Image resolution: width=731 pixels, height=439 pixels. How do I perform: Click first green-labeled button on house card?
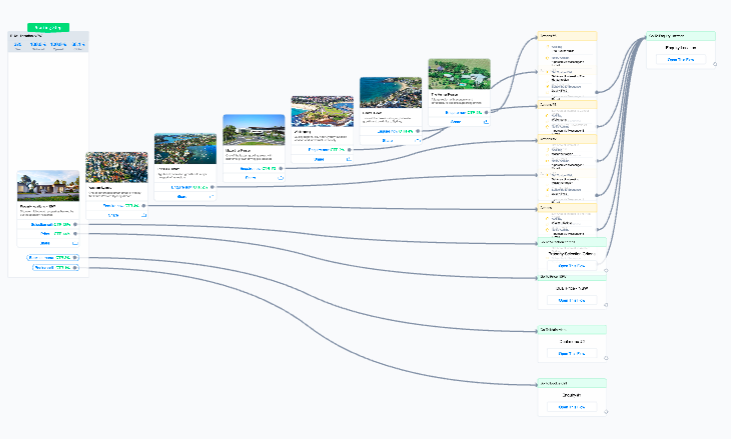pos(48,225)
